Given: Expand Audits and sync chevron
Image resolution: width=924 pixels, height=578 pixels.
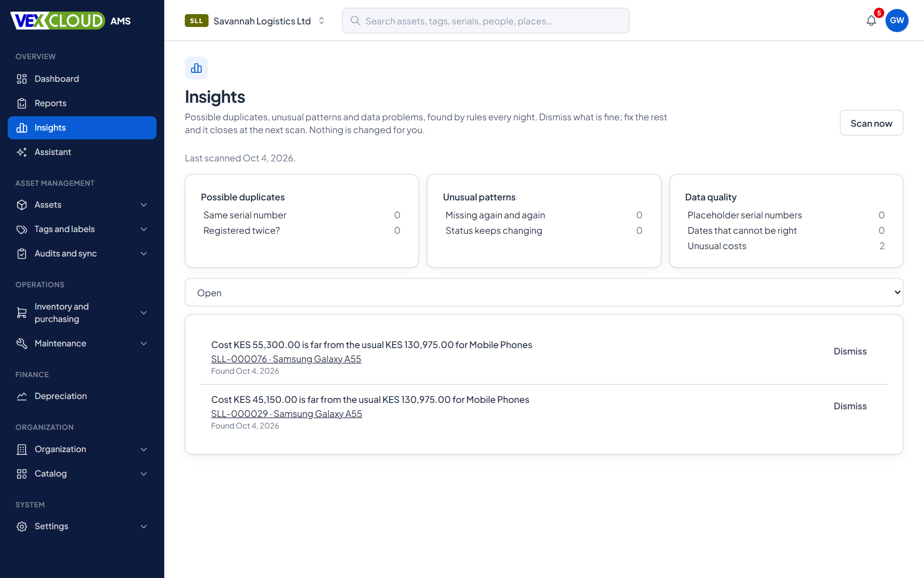Looking at the screenshot, I should pyautogui.click(x=144, y=253).
